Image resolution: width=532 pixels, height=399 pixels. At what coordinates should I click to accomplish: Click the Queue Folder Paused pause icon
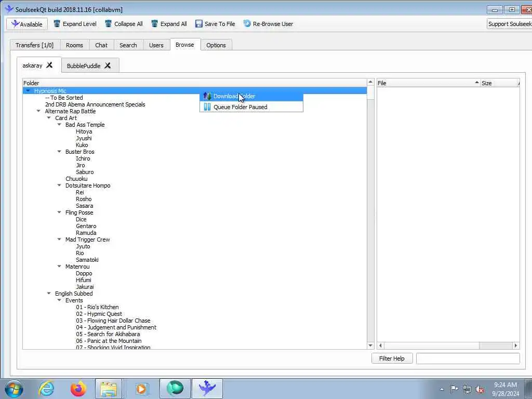[x=207, y=107]
